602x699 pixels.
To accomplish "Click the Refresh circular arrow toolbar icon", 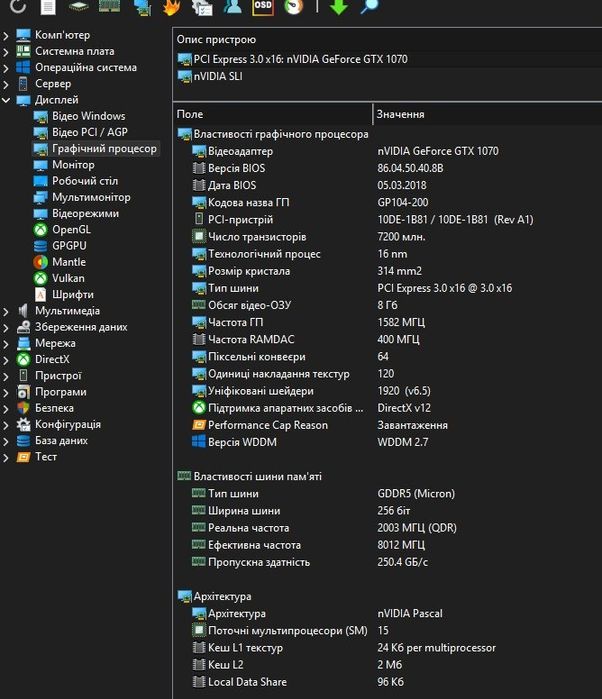I will coord(17,6).
